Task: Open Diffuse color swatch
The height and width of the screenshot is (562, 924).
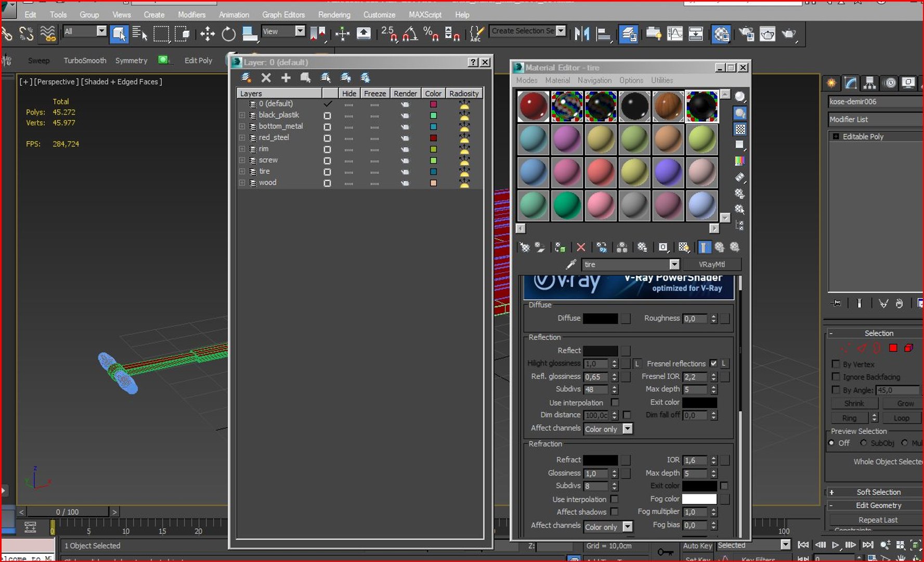Action: click(600, 318)
